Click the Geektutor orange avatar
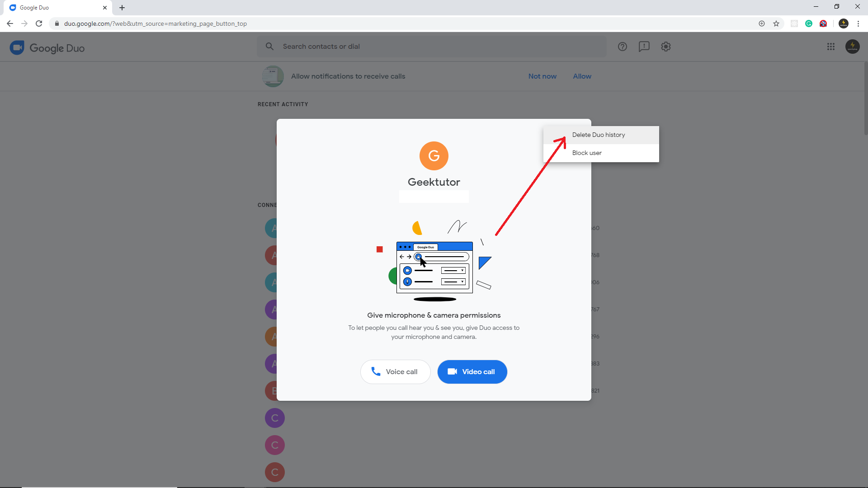Image resolution: width=868 pixels, height=488 pixels. point(434,156)
